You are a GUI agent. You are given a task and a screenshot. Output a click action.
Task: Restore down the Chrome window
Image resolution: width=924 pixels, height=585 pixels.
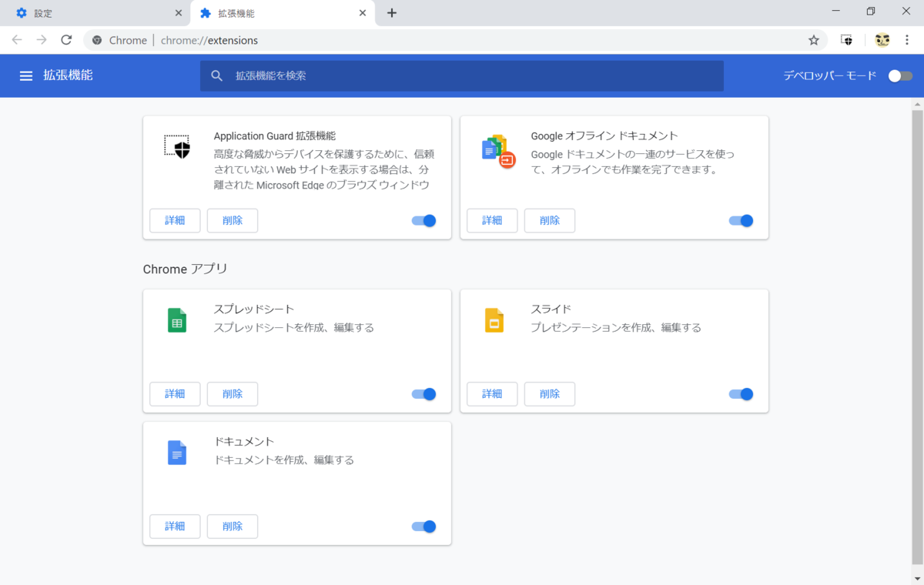tap(871, 12)
